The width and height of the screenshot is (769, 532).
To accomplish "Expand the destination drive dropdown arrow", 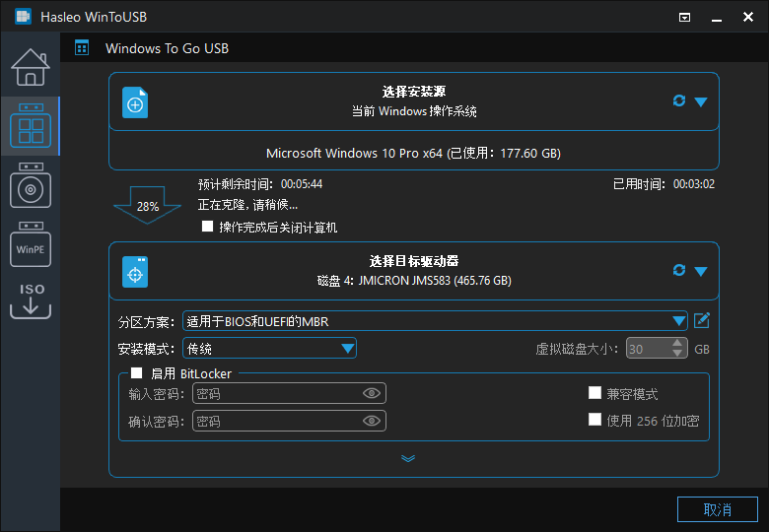I will click(x=701, y=271).
